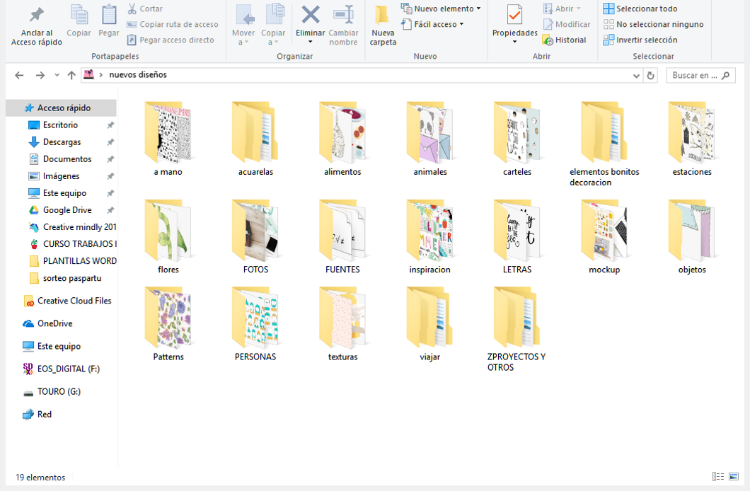The image size is (750, 491).
Task: Click No seleccionar ninguno
Action: click(x=653, y=24)
